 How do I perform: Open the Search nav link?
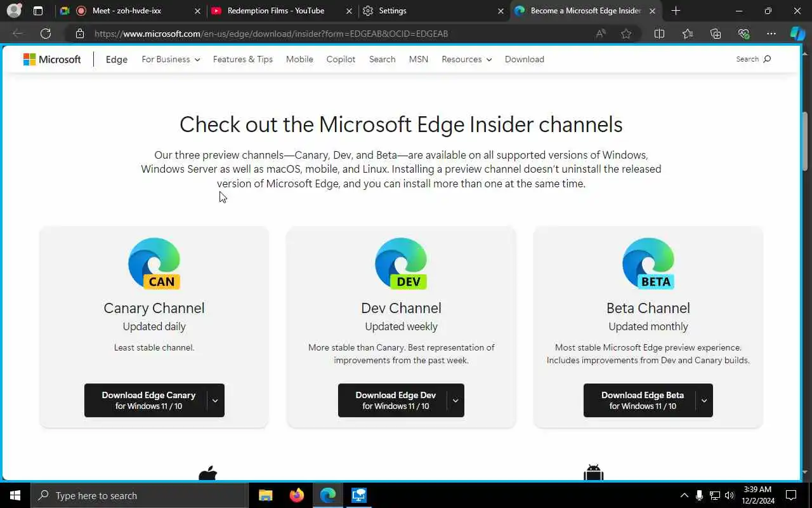point(382,59)
